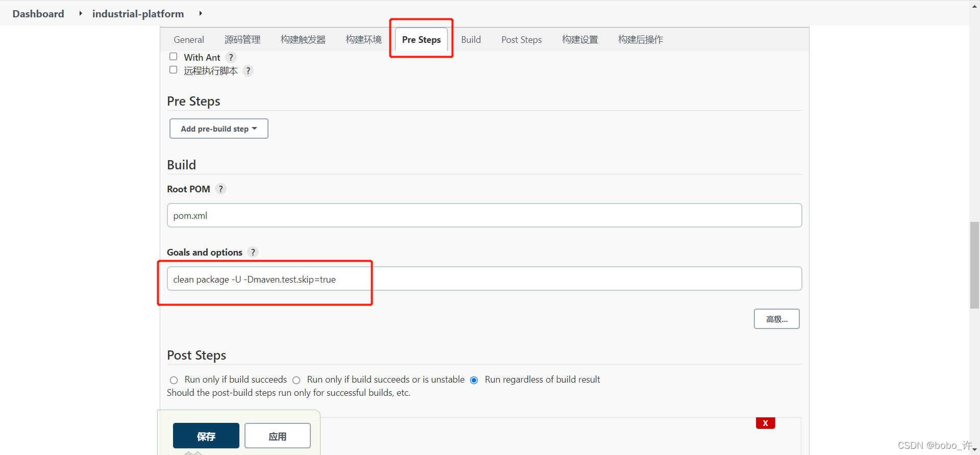Screen dimensions: 980x455
Task: Select Run regardless of build result
Action: (x=474, y=380)
